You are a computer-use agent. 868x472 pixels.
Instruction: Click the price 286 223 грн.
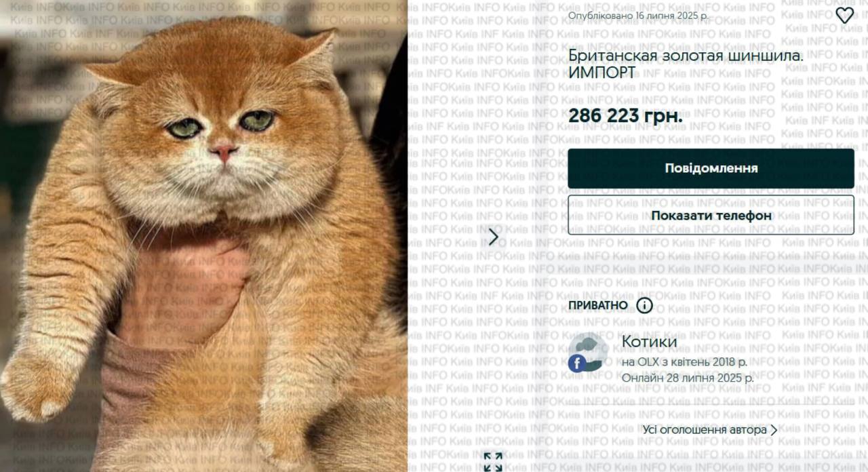point(625,116)
